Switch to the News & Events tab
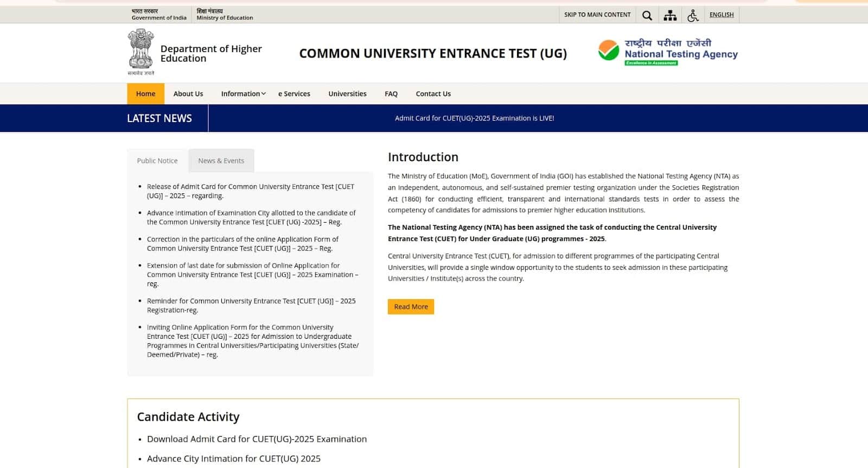Image resolution: width=868 pixels, height=468 pixels. click(221, 161)
